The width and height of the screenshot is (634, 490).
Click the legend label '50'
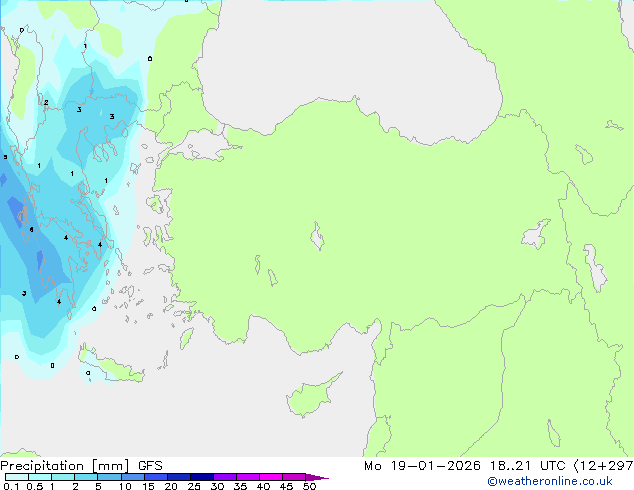coord(309,486)
